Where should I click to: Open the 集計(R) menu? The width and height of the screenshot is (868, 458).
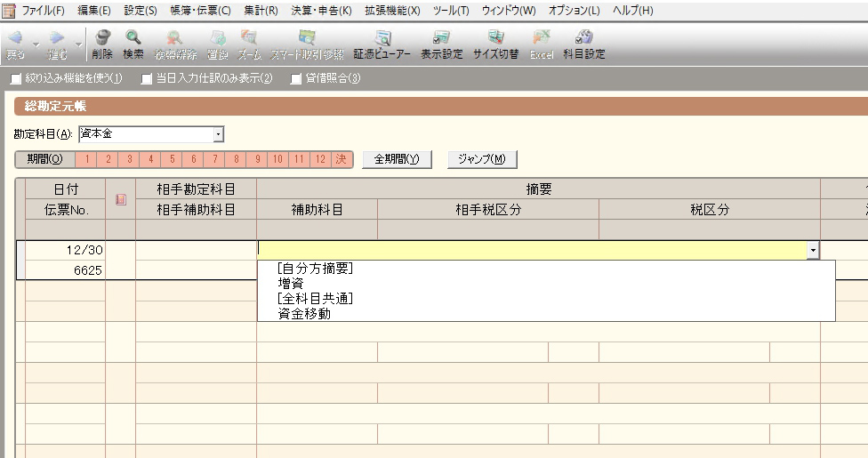point(261,11)
